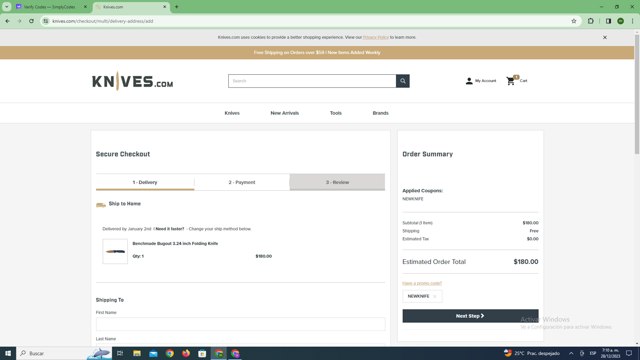Open the Brands navigation menu

click(380, 113)
